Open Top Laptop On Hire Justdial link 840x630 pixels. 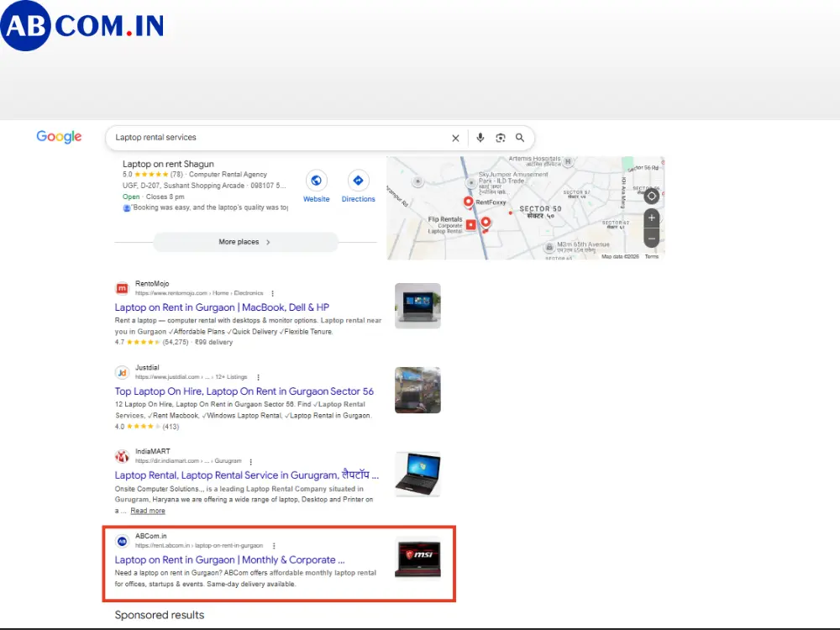244,391
